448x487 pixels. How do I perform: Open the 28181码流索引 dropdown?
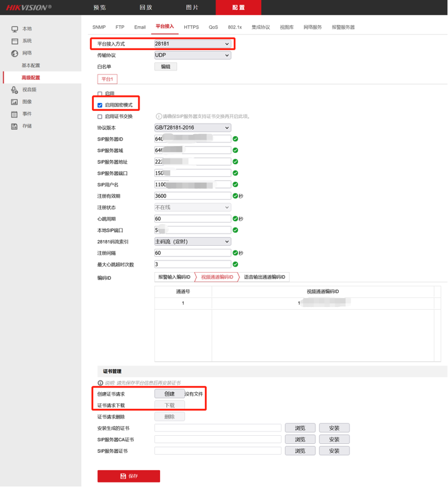click(192, 242)
